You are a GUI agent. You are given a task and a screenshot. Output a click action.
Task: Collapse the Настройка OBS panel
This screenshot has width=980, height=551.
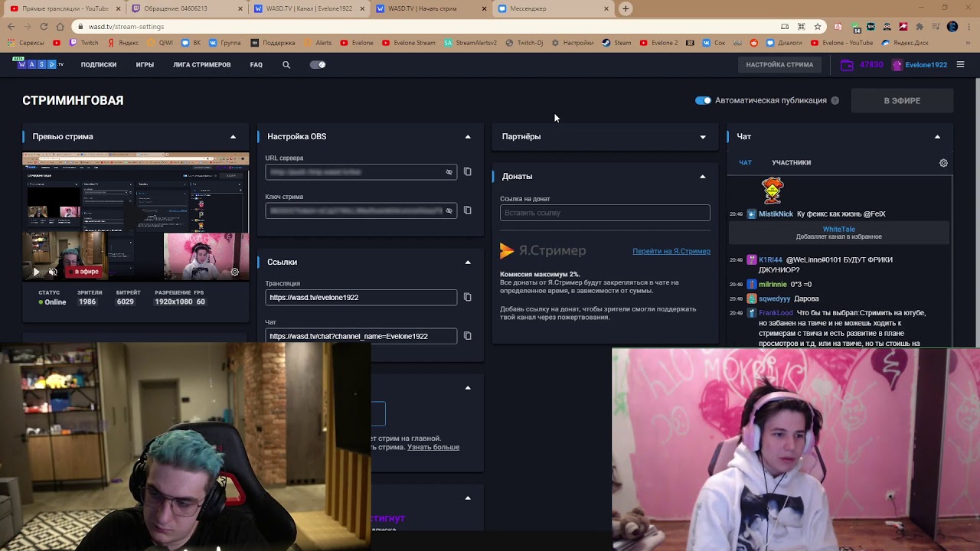point(468,136)
